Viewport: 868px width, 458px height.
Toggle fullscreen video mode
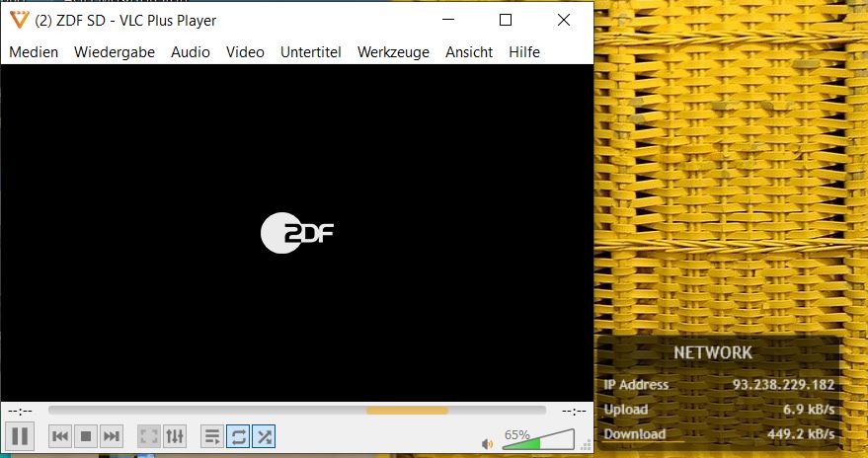coord(149,436)
